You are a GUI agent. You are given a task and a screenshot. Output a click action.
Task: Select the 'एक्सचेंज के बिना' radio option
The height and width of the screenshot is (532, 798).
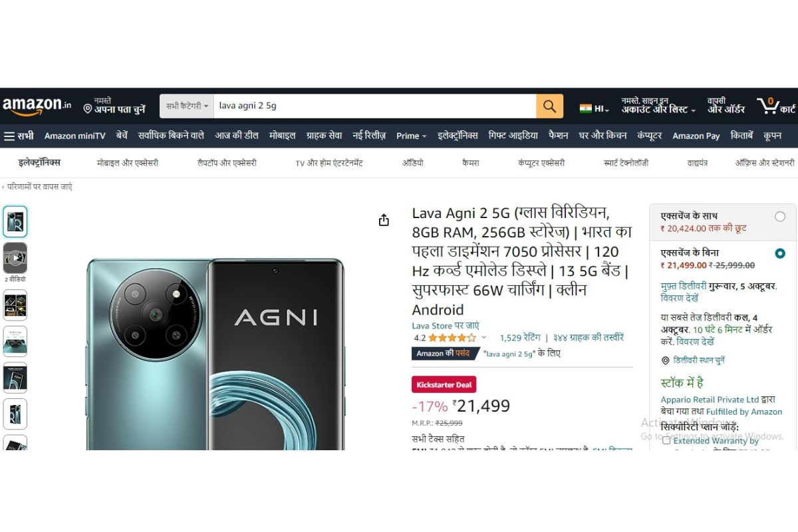pos(780,253)
